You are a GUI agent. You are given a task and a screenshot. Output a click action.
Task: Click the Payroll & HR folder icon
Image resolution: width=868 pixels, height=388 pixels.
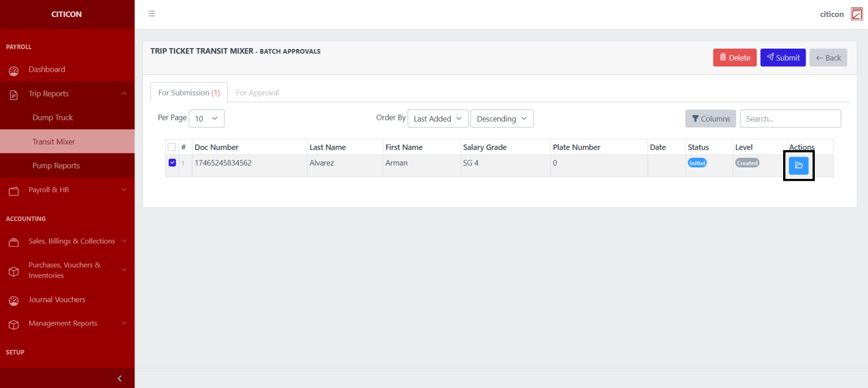[x=14, y=191]
